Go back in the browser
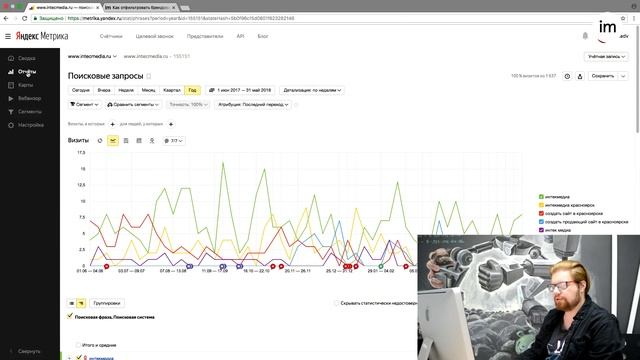The width and height of the screenshot is (640, 360). [x=6, y=18]
